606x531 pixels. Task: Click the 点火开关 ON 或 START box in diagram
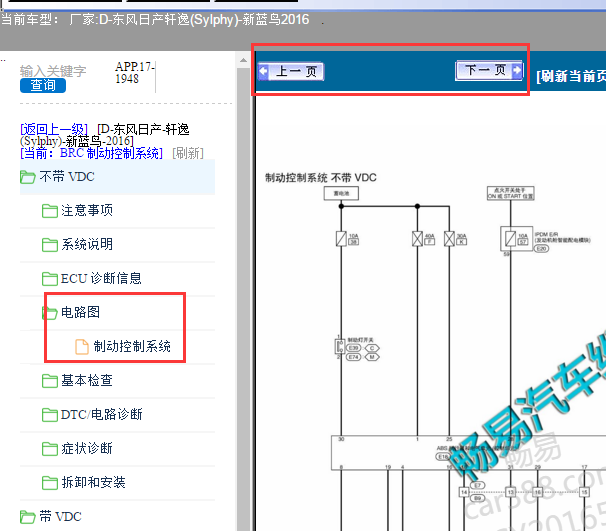511,193
